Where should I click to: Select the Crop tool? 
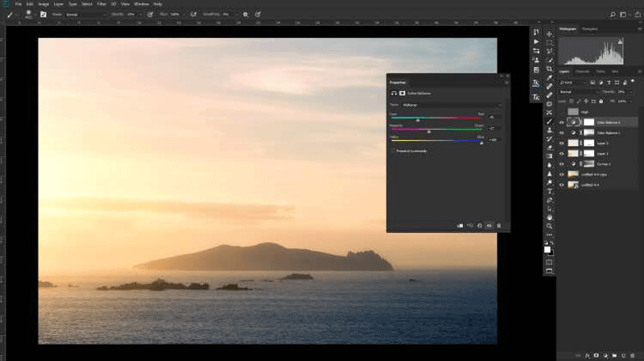coord(549,68)
